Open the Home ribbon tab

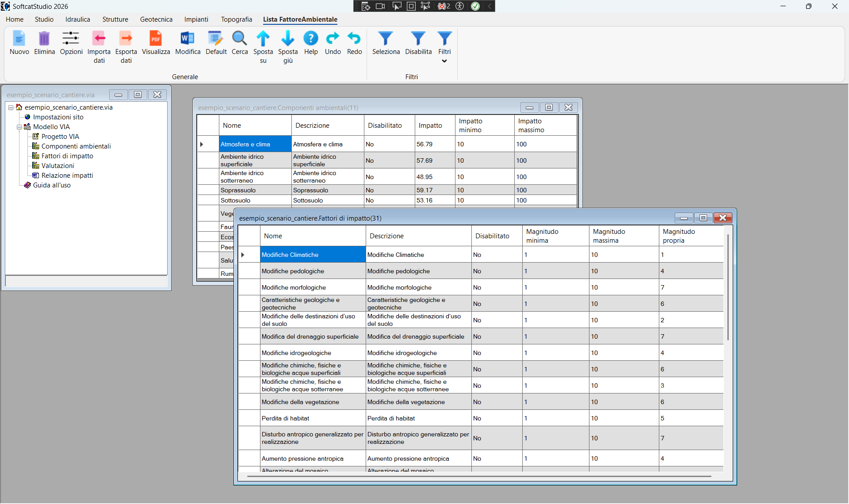15,19
